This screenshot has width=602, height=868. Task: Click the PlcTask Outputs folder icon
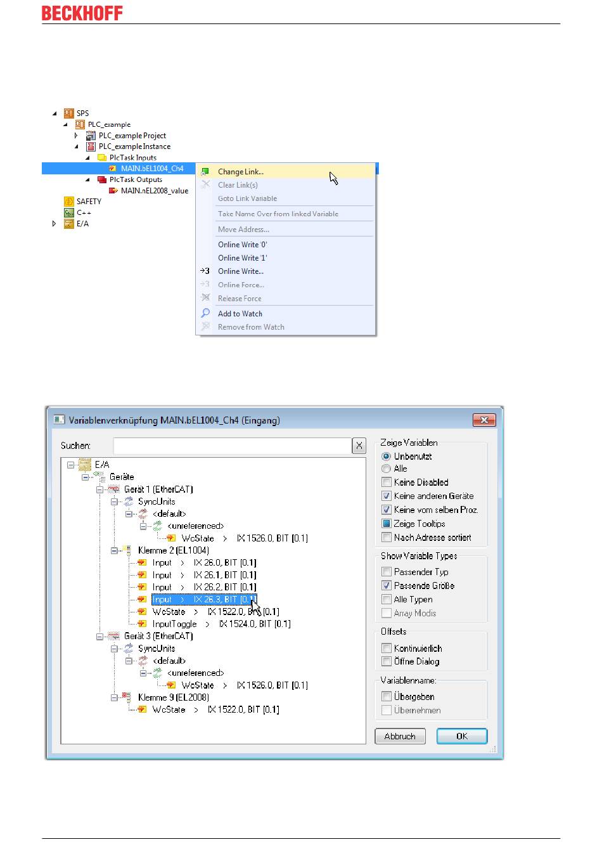102,179
